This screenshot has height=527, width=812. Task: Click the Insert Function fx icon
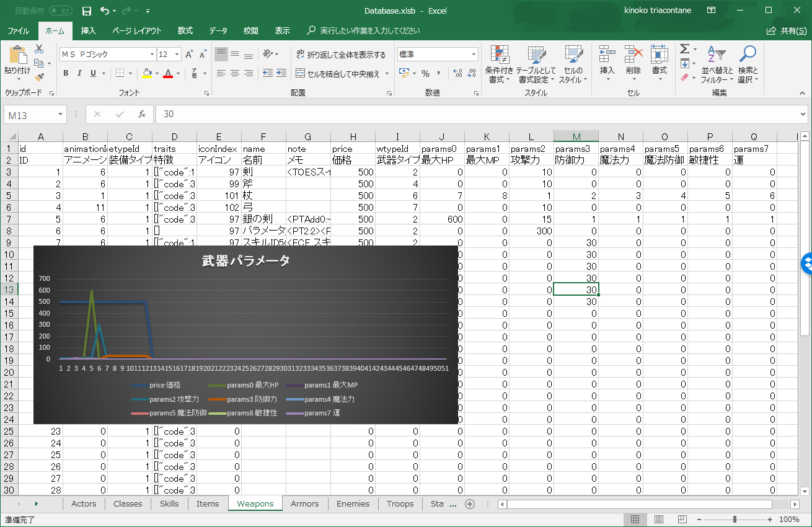click(142, 115)
